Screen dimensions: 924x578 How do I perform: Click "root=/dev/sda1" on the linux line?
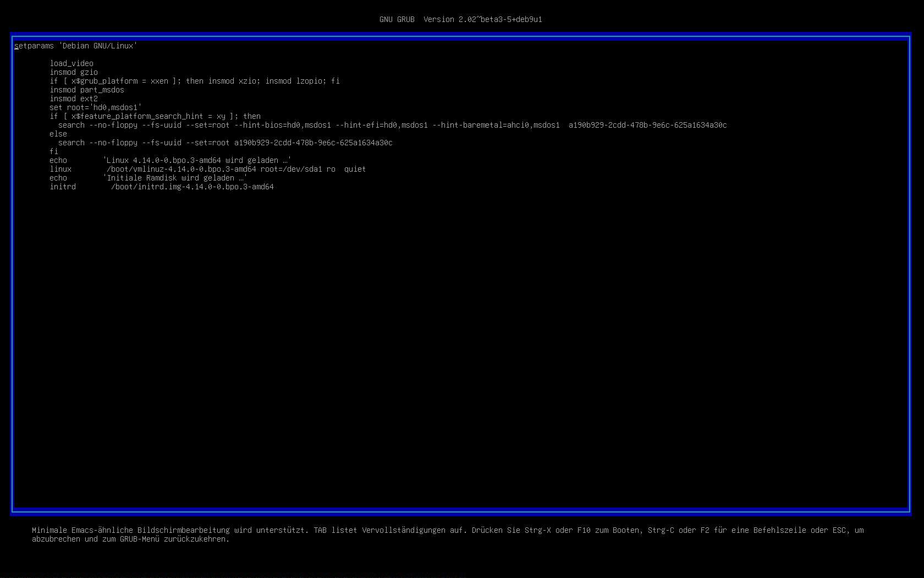pos(291,169)
